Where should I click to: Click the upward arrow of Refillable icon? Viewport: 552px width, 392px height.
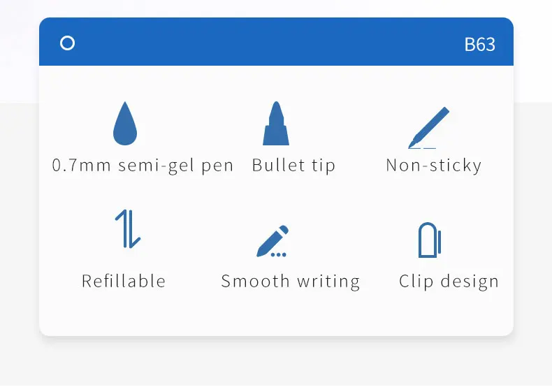(122, 228)
